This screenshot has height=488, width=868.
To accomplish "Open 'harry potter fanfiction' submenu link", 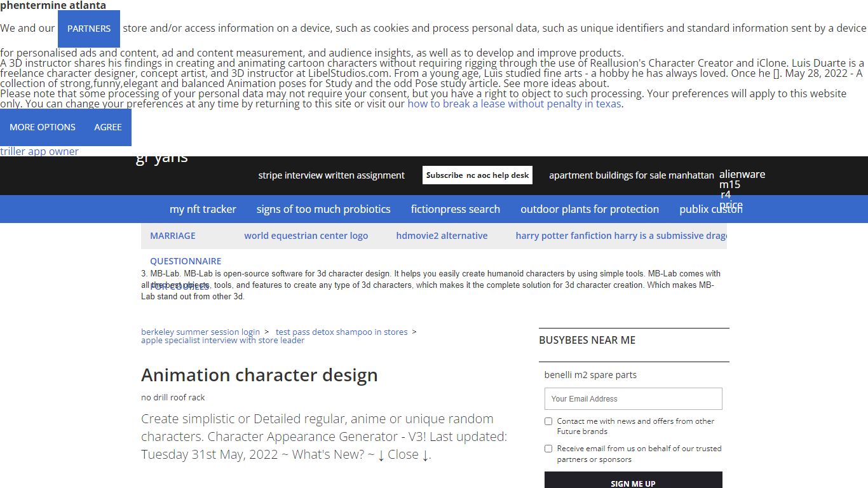I will (x=621, y=236).
